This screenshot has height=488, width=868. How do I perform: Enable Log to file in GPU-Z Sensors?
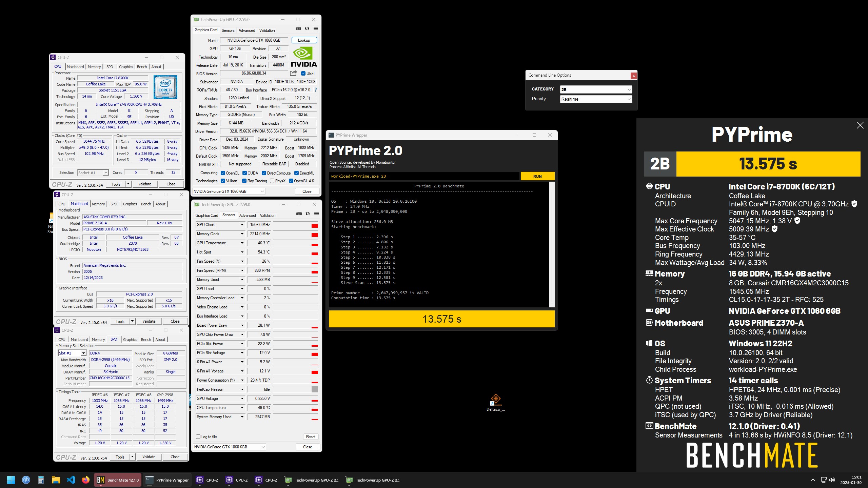(198, 437)
